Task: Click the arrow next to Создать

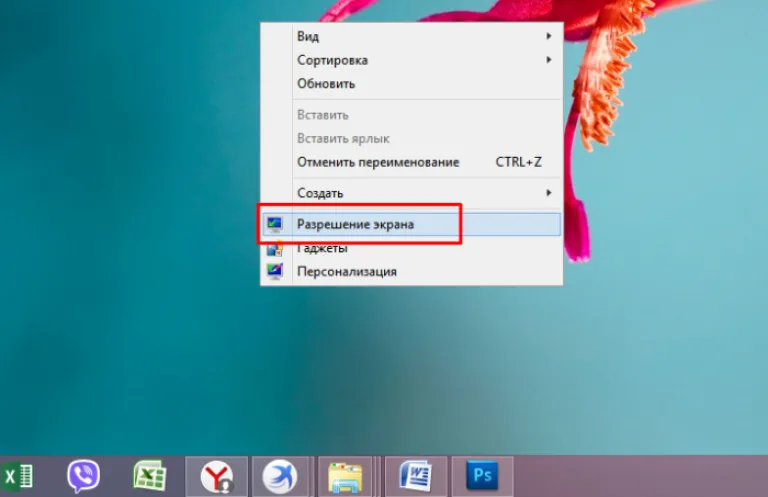Action: [549, 193]
